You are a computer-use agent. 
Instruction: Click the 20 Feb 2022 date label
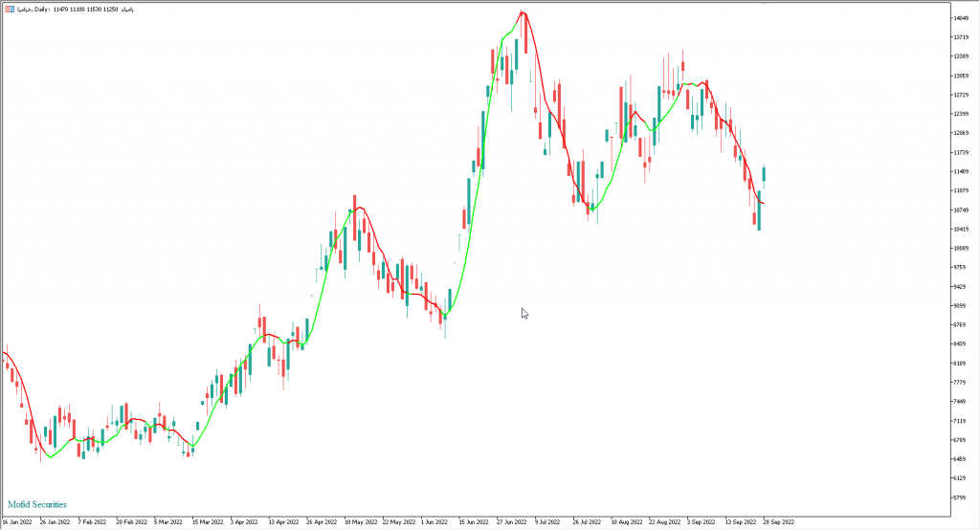coord(131,522)
